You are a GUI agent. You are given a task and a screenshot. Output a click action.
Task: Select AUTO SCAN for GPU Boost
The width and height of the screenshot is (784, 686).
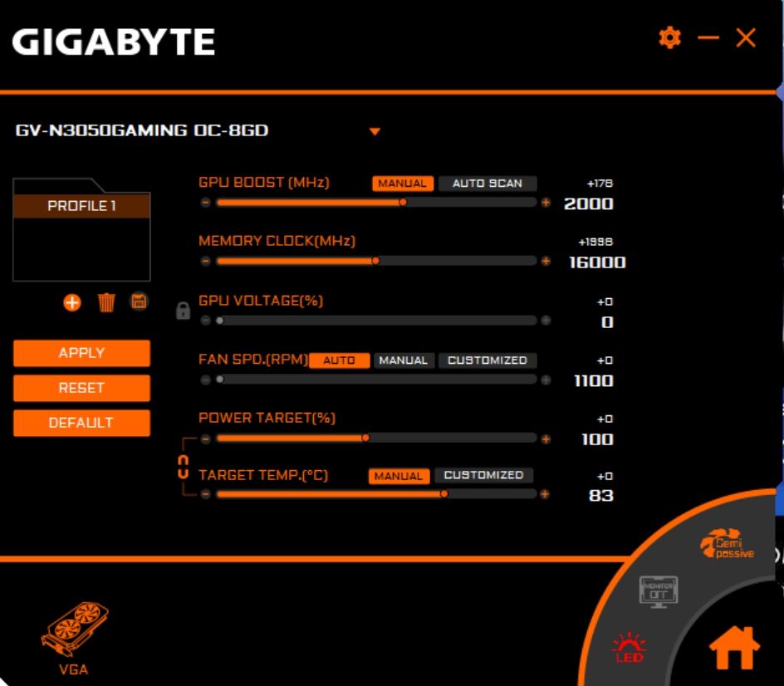coord(488,184)
